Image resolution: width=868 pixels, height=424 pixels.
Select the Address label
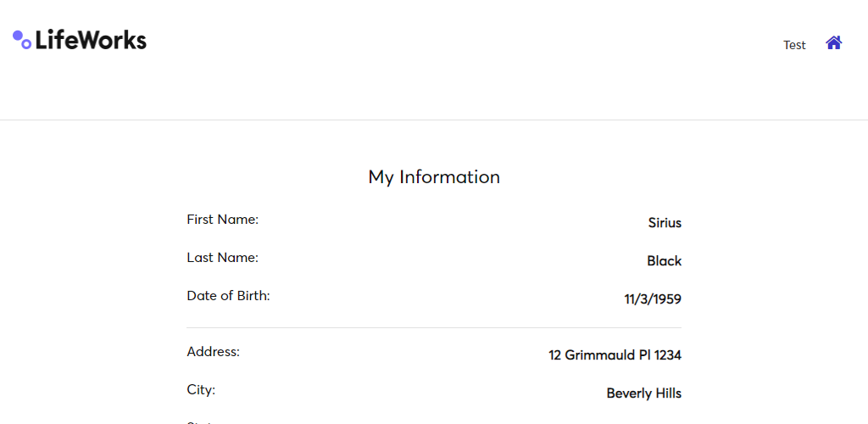[x=214, y=352]
